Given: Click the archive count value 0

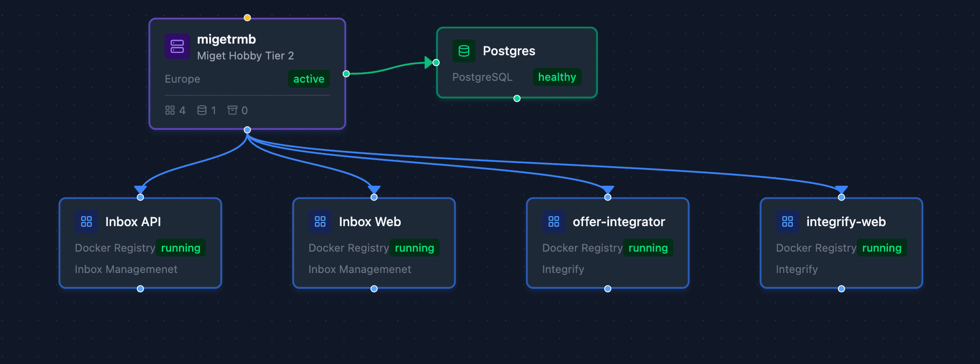Looking at the screenshot, I should pos(245,110).
